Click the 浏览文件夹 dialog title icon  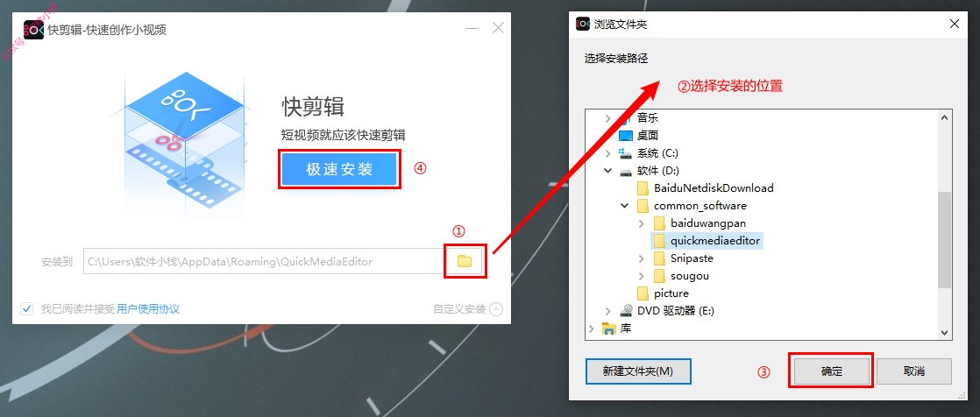coord(583,25)
